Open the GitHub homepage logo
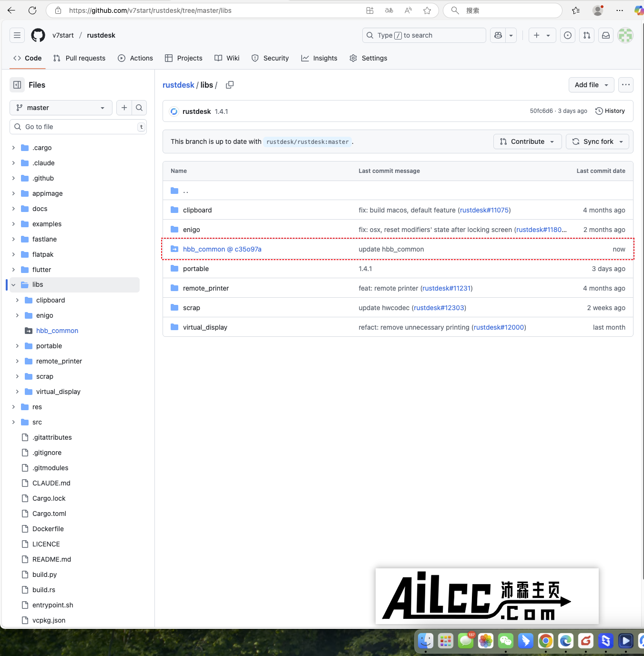 coord(38,35)
